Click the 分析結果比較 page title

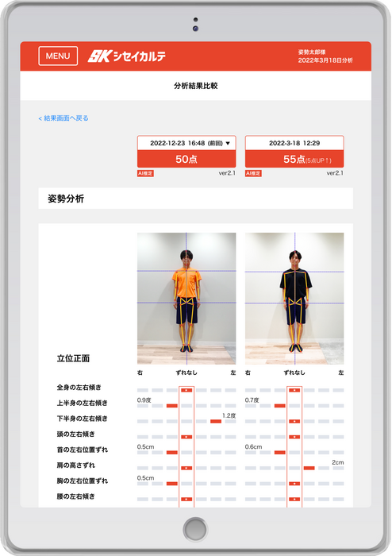195,86
